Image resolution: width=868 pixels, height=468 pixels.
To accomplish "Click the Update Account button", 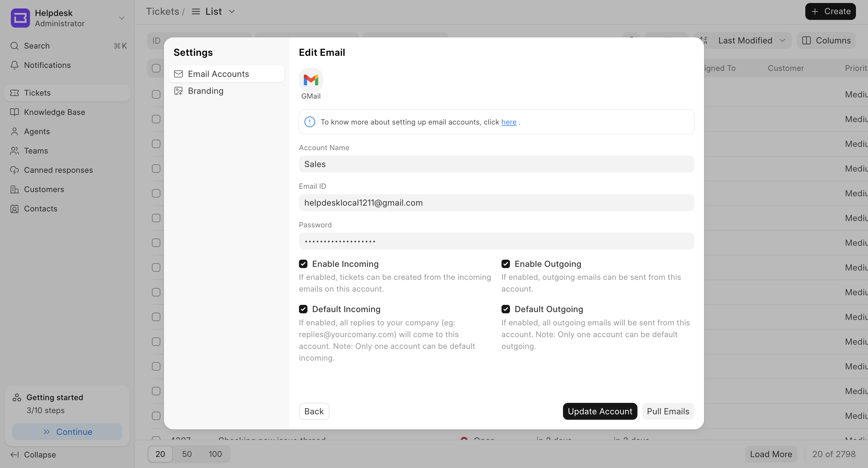I will pos(599,411).
